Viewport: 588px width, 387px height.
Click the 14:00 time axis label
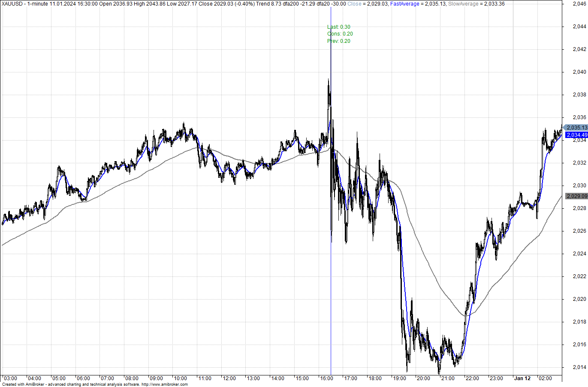click(277, 378)
